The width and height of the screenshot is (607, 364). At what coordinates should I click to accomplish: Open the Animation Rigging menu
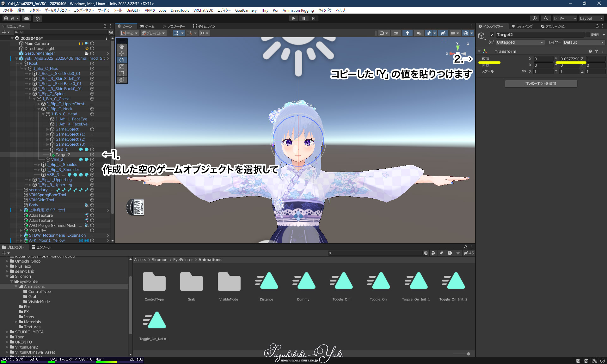(298, 10)
